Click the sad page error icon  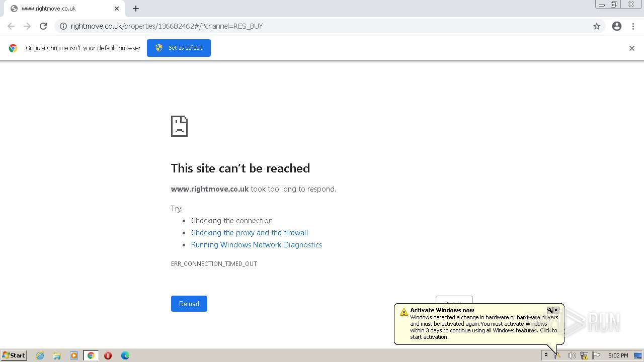tap(179, 126)
